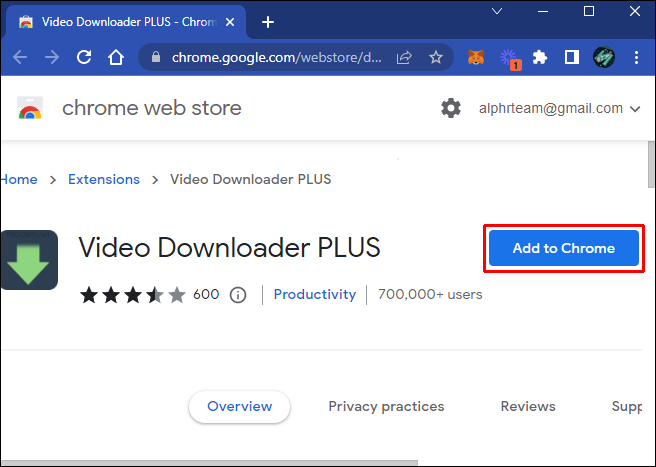Open the tab search dropdown arrow

tap(497, 11)
